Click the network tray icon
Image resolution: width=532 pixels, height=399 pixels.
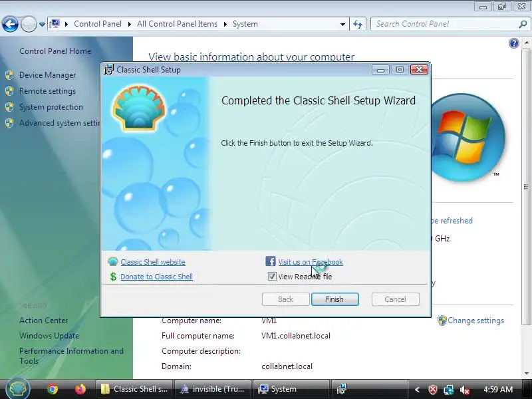click(448, 390)
